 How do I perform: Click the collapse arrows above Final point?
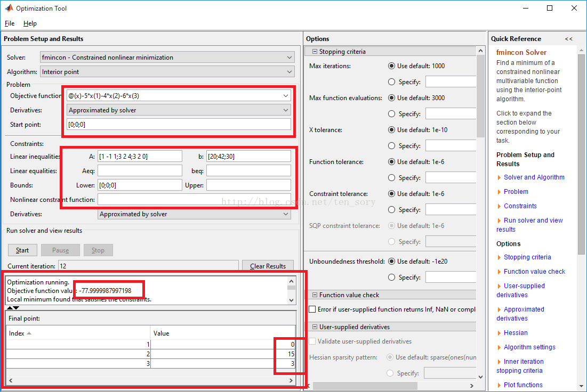(13, 308)
